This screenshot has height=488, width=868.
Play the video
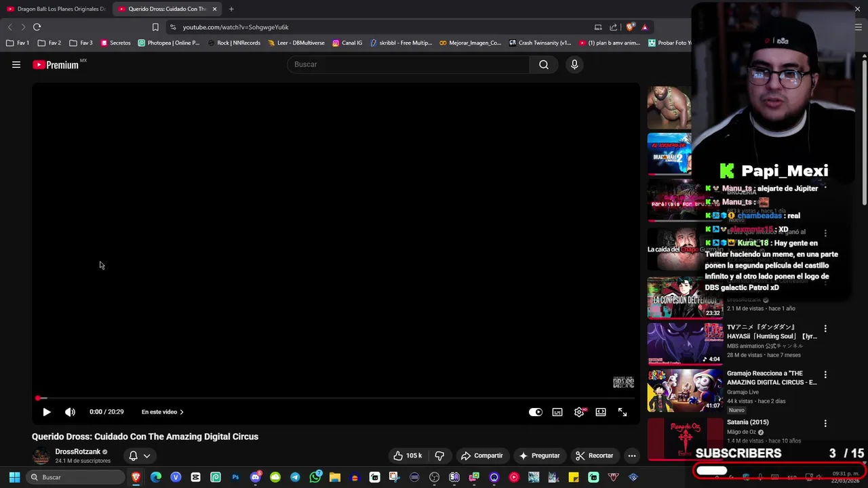click(x=47, y=412)
